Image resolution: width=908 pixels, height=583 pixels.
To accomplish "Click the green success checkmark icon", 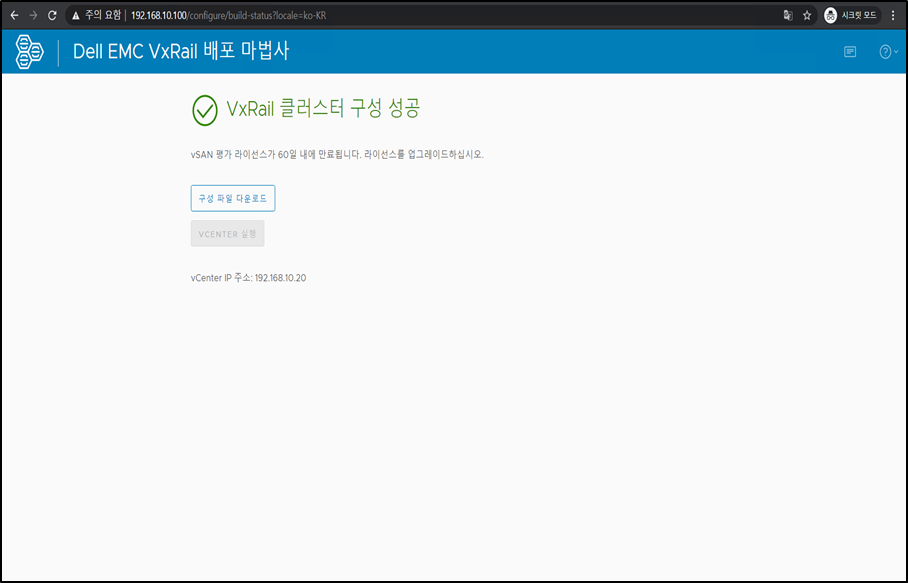I will tap(205, 111).
